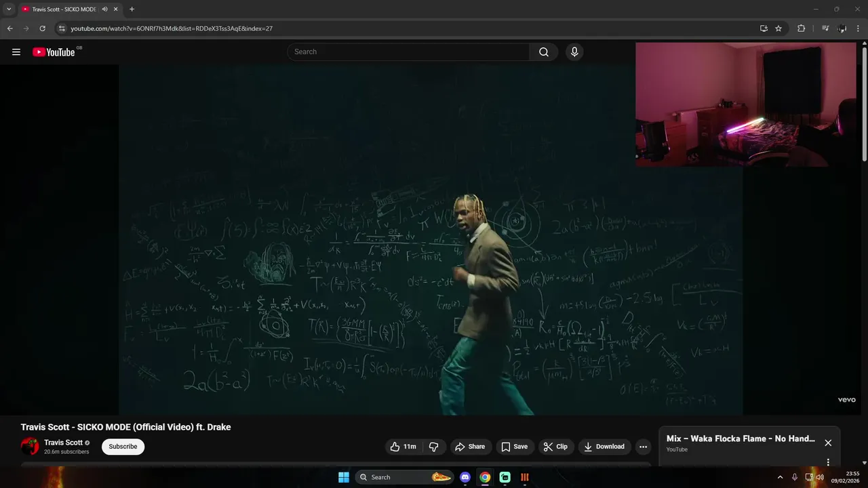The image size is (868, 488).
Task: Open the Mix – Waka Flocka Flame playlist title
Action: 741,439
